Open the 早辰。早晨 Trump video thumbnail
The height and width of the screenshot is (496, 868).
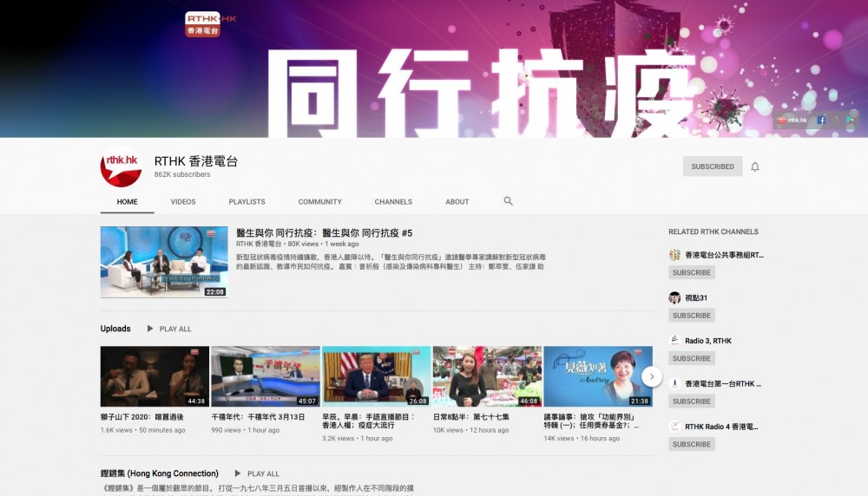tap(376, 376)
